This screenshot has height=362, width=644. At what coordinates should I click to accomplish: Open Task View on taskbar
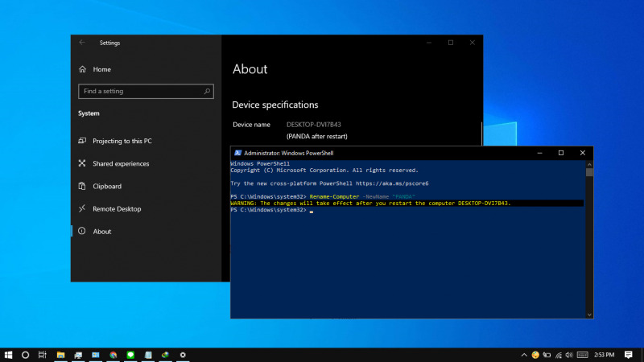43,355
